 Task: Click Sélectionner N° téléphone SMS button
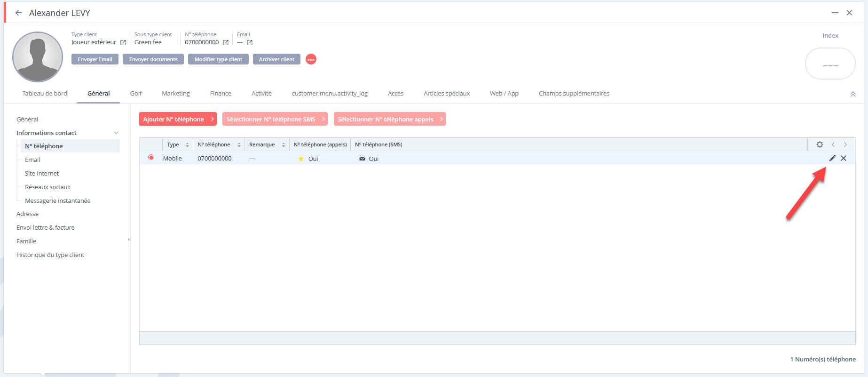[x=275, y=119]
